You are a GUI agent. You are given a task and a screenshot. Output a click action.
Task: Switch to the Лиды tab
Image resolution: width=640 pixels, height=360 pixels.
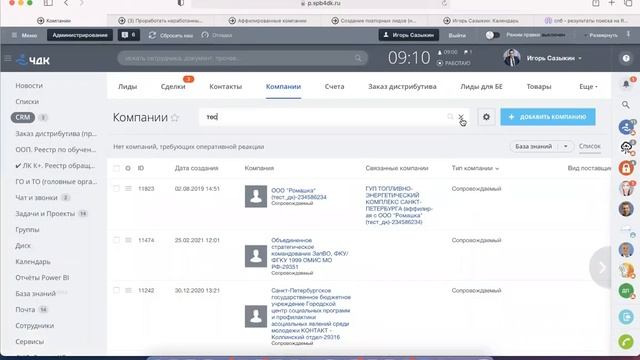point(127,87)
